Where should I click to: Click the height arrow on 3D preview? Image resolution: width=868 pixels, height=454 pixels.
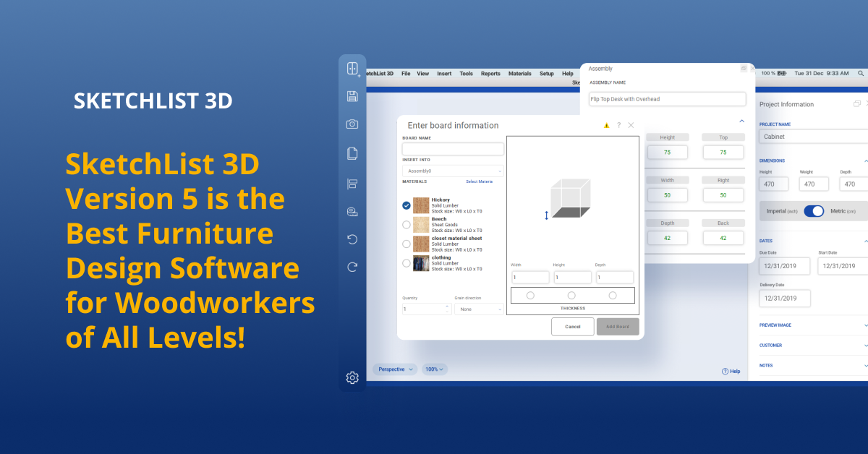tap(546, 215)
